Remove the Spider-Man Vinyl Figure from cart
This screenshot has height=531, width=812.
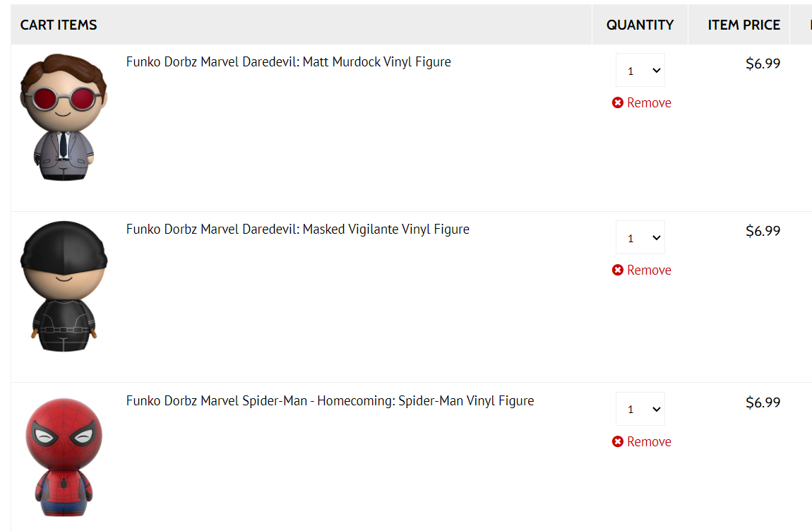coord(642,441)
